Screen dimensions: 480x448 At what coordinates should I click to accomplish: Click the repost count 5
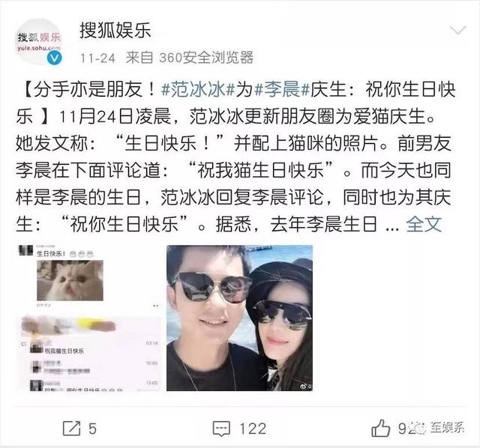point(92,429)
